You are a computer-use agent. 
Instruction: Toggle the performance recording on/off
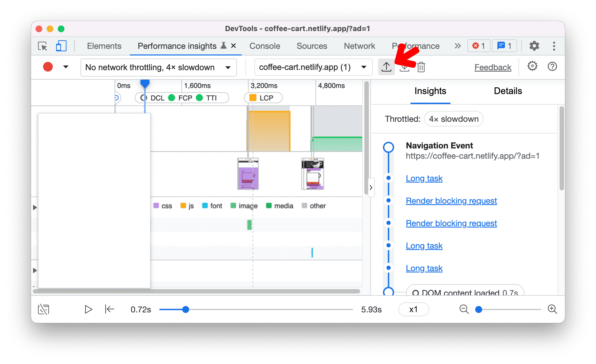pyautogui.click(x=48, y=67)
